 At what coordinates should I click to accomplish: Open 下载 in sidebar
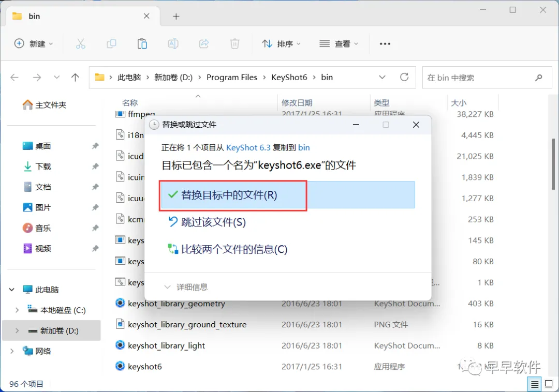tap(37, 167)
